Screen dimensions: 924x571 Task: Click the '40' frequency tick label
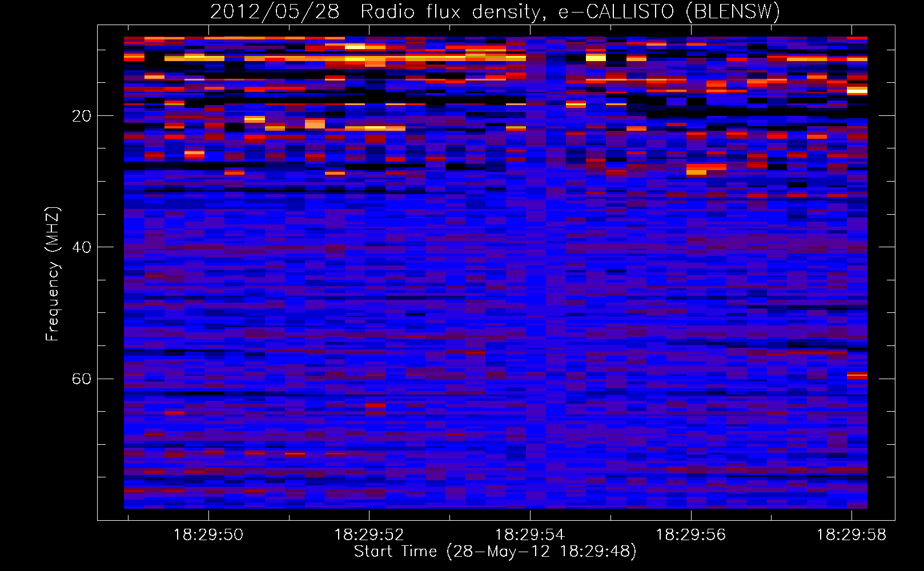[x=82, y=247]
